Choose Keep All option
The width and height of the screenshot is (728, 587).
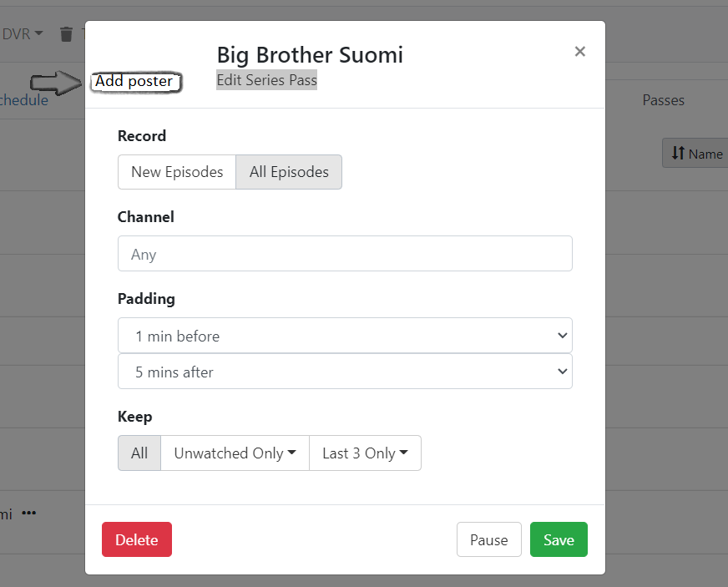click(139, 453)
